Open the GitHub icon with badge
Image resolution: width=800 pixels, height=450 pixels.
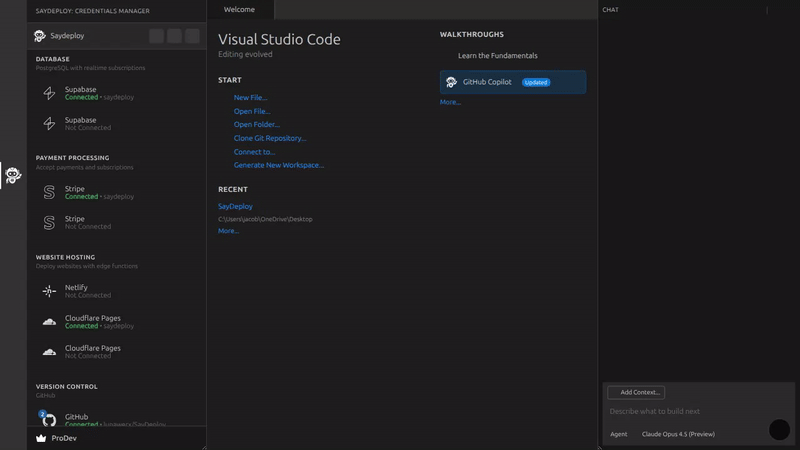[x=48, y=418]
